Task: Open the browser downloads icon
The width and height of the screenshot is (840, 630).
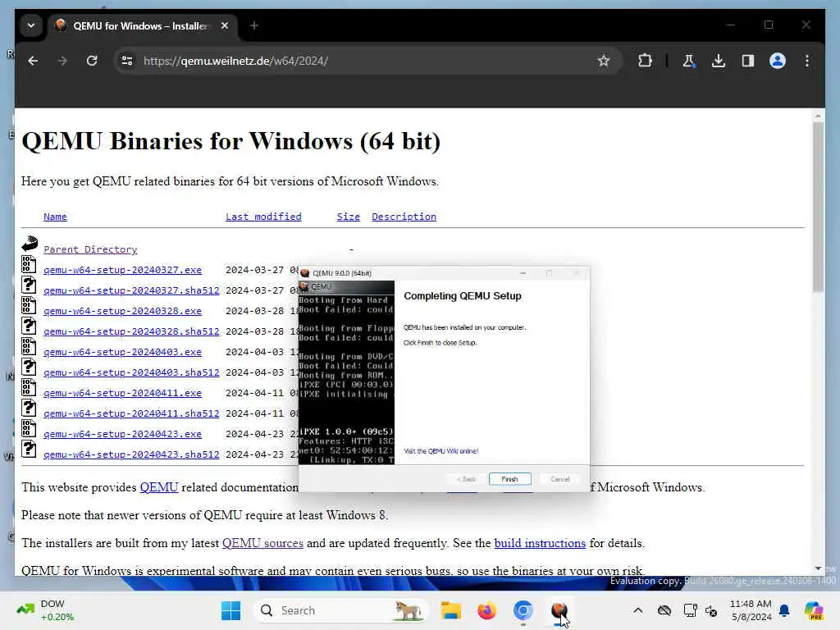Action: coord(719,61)
